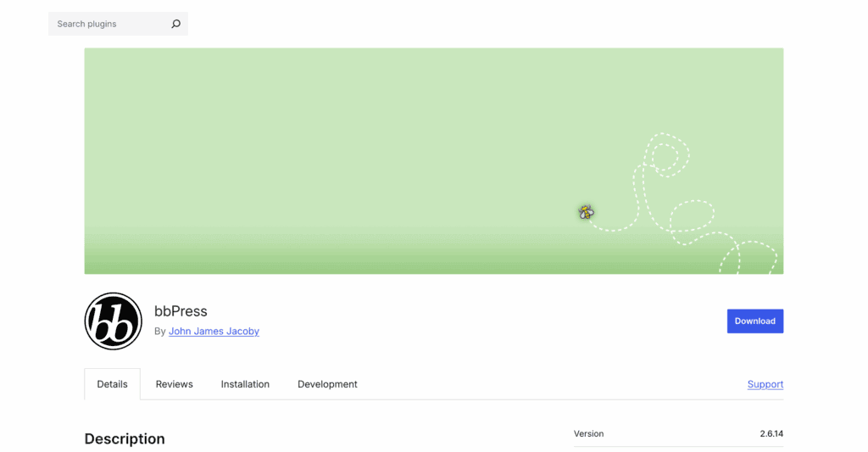The height and width of the screenshot is (452, 868).
Task: Switch to the Installation tab
Action: coord(245,384)
